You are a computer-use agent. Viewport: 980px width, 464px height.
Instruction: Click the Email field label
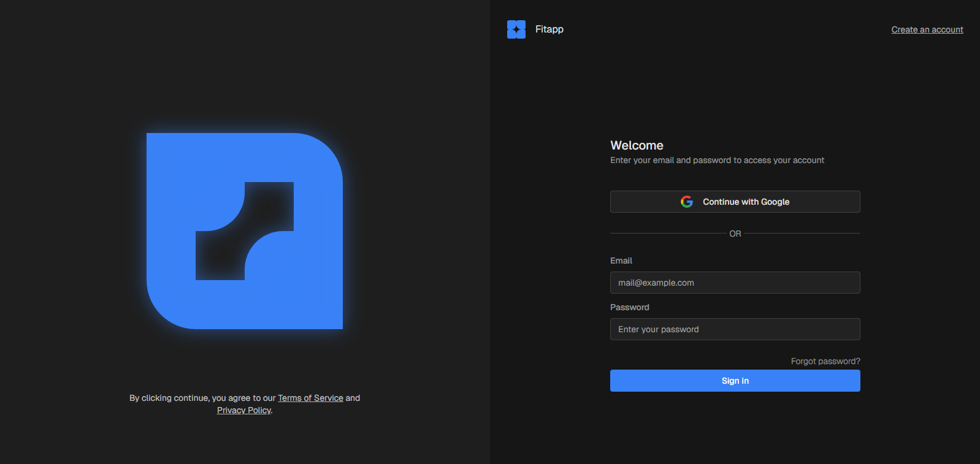point(621,261)
